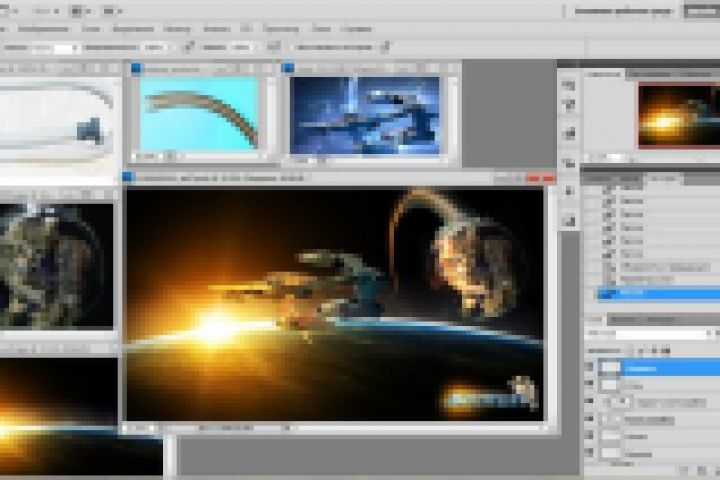Screen dimensions: 720x480
Task: Toggle visibility eye of the selected highlighted layer
Action: pyautogui.click(x=589, y=367)
